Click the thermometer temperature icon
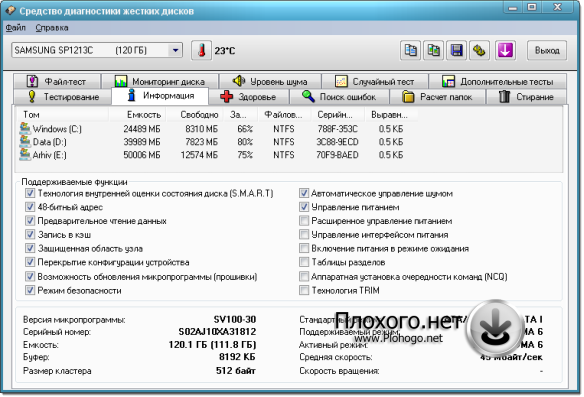This screenshot has width=584, height=397. [201, 50]
